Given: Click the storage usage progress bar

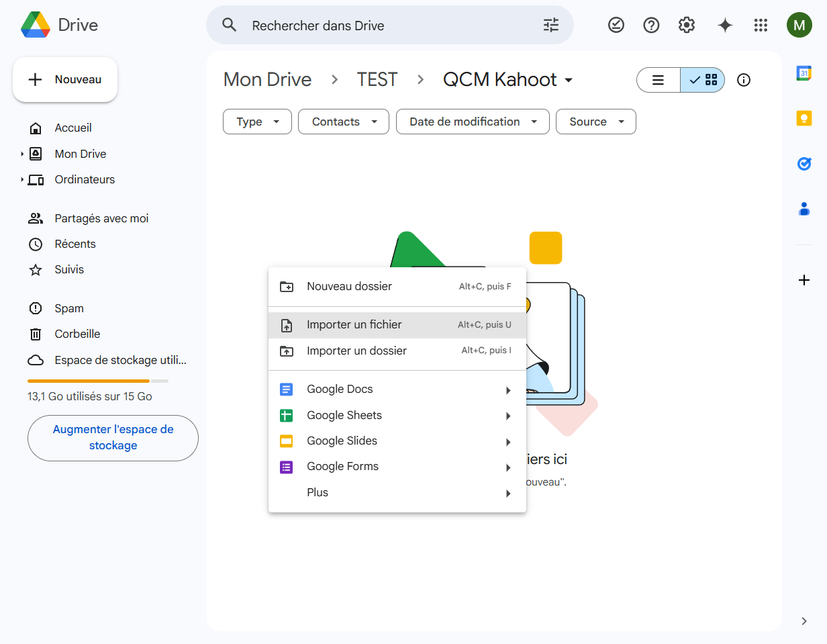Looking at the screenshot, I should (98, 381).
